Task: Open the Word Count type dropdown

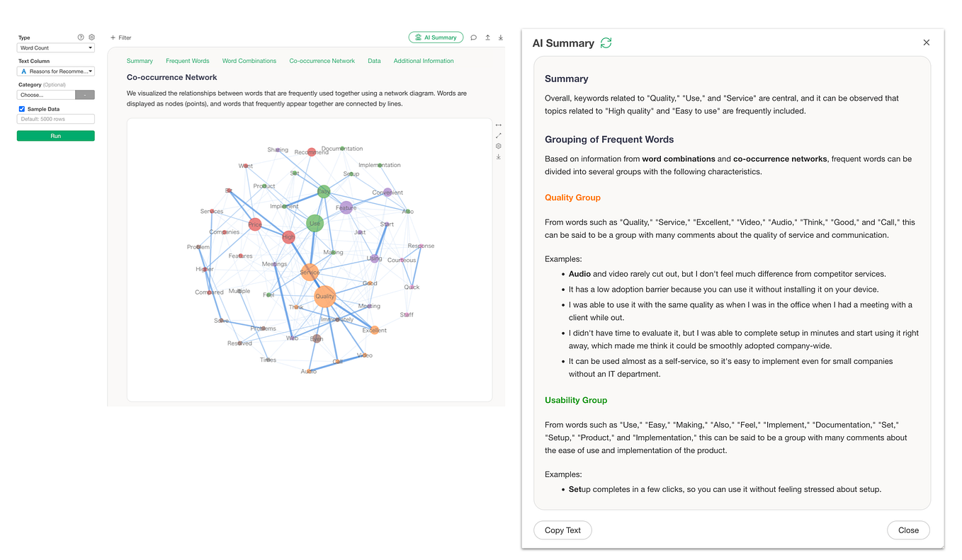Action: [x=55, y=47]
